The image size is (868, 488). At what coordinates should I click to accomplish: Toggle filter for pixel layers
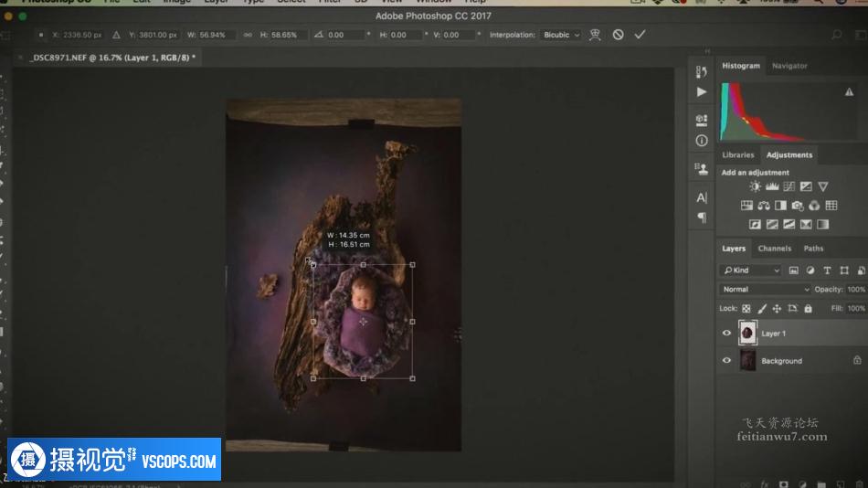point(793,271)
